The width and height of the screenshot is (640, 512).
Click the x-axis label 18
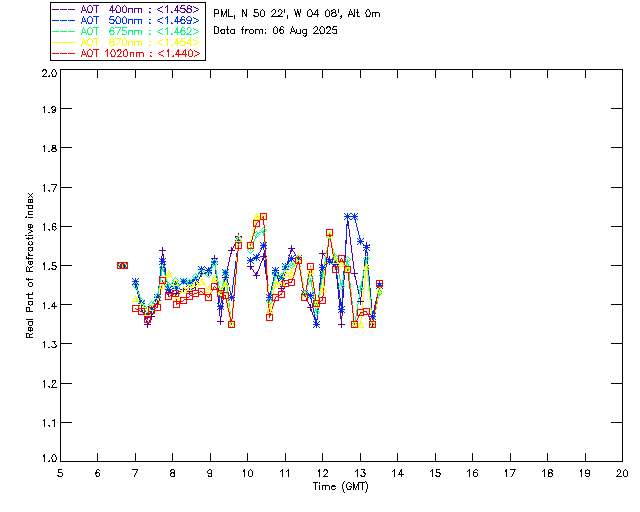click(x=547, y=474)
